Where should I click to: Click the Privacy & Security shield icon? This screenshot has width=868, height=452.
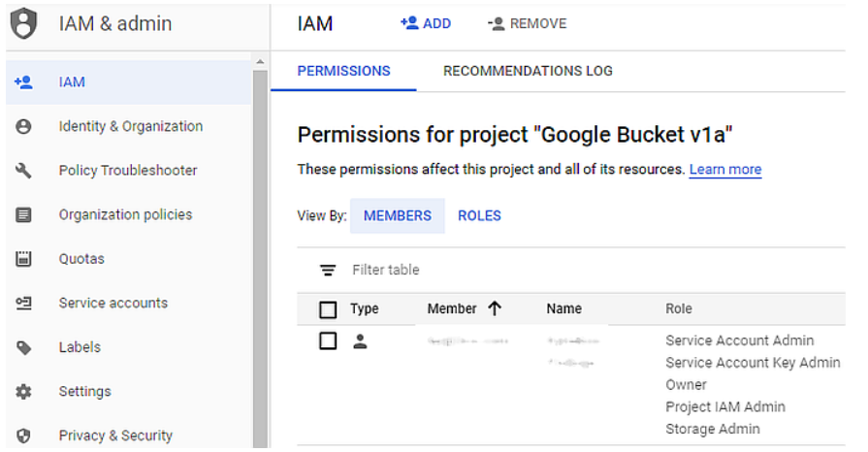pyautogui.click(x=23, y=436)
